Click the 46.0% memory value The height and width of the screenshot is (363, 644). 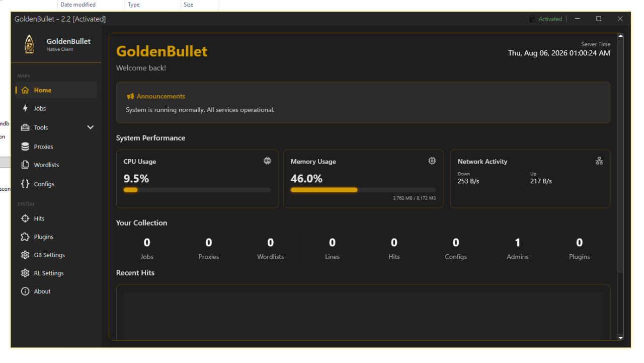tap(306, 179)
